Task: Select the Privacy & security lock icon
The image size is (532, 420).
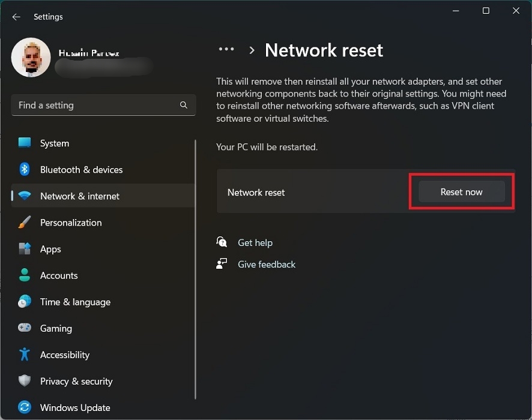Action: 24,381
